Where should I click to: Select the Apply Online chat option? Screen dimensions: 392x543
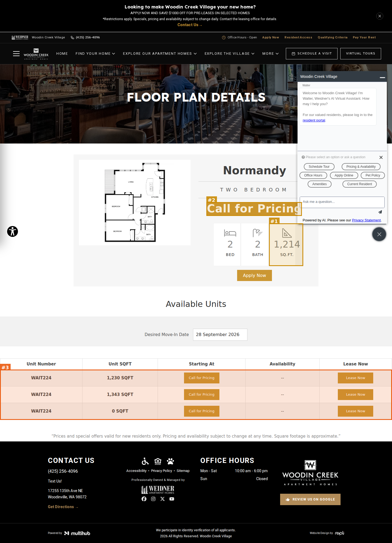coord(344,175)
